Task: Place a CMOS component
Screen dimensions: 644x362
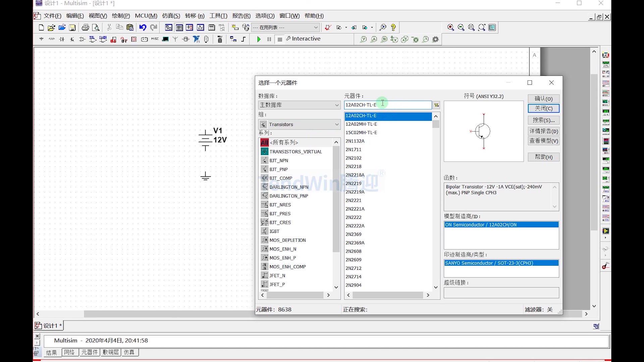Action: coord(103,39)
